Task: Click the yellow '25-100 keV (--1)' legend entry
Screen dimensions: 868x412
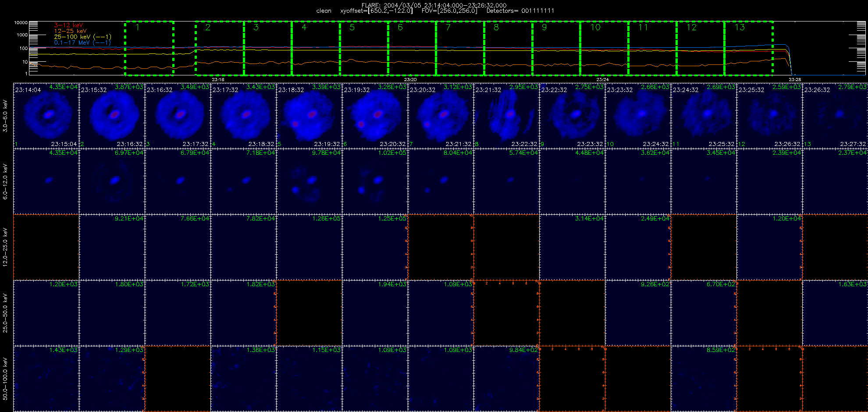Action: pos(82,37)
